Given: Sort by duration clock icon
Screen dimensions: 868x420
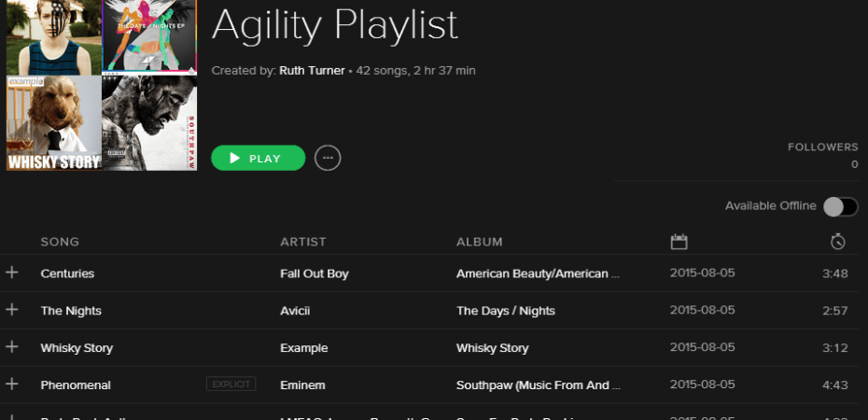Looking at the screenshot, I should point(837,242).
